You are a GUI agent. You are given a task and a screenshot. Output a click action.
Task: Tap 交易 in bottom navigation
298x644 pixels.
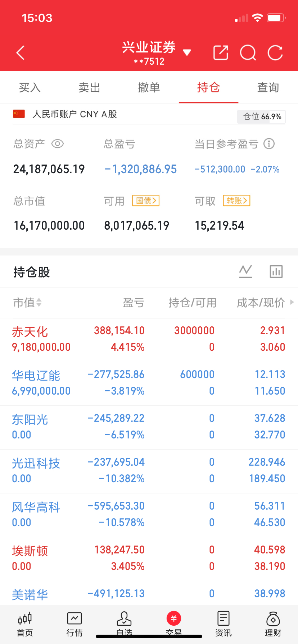[x=174, y=624]
